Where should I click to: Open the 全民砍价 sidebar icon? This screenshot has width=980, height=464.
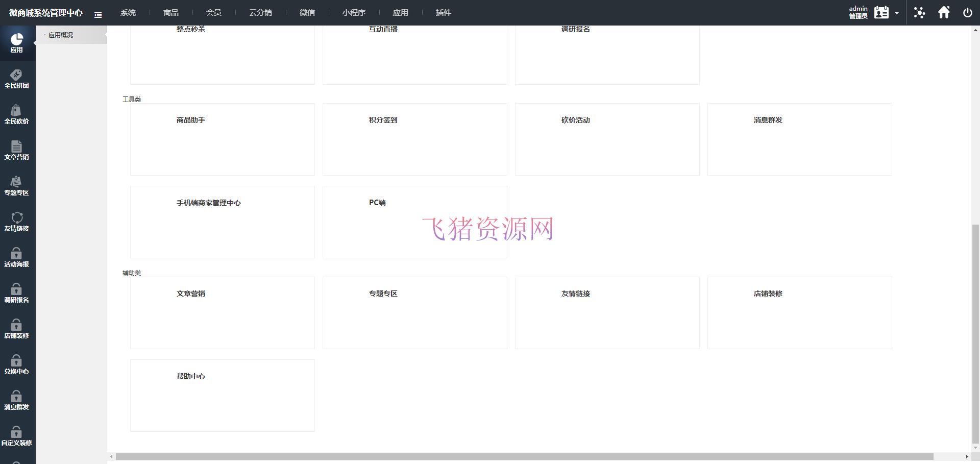[x=17, y=115]
